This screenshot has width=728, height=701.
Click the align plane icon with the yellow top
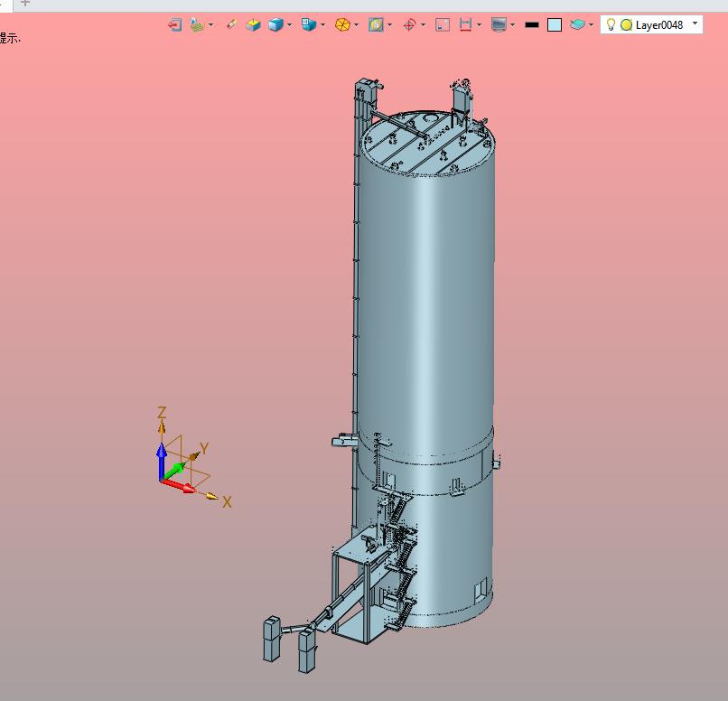(253, 24)
